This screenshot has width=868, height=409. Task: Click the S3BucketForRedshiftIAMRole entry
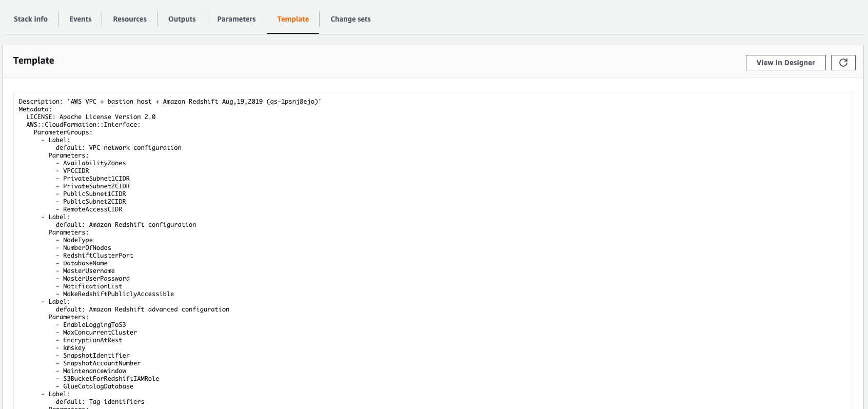click(x=111, y=379)
